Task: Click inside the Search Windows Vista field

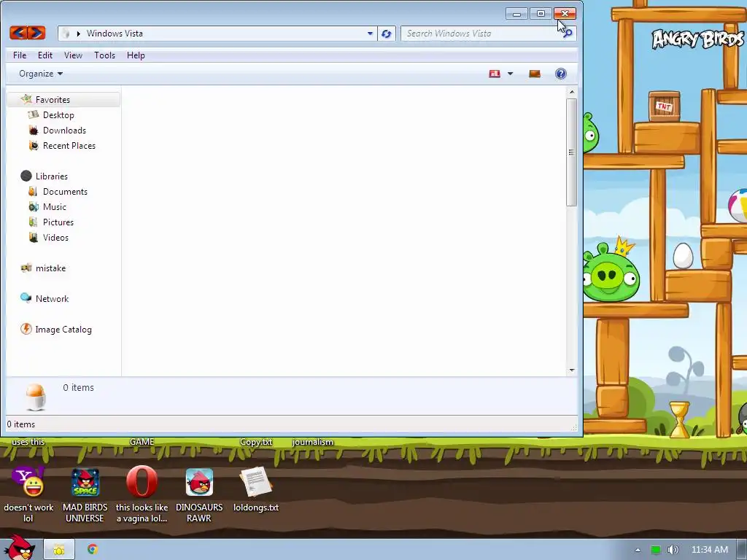Action: 481,34
